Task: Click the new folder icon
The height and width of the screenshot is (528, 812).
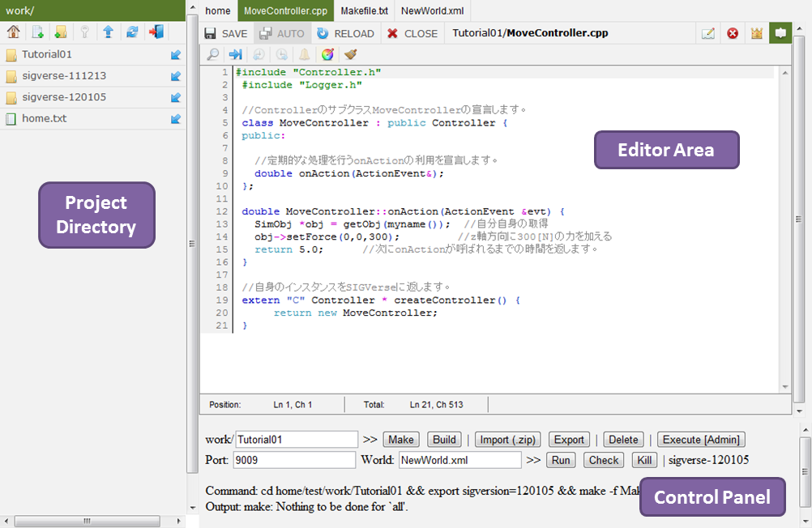Action: click(x=61, y=32)
